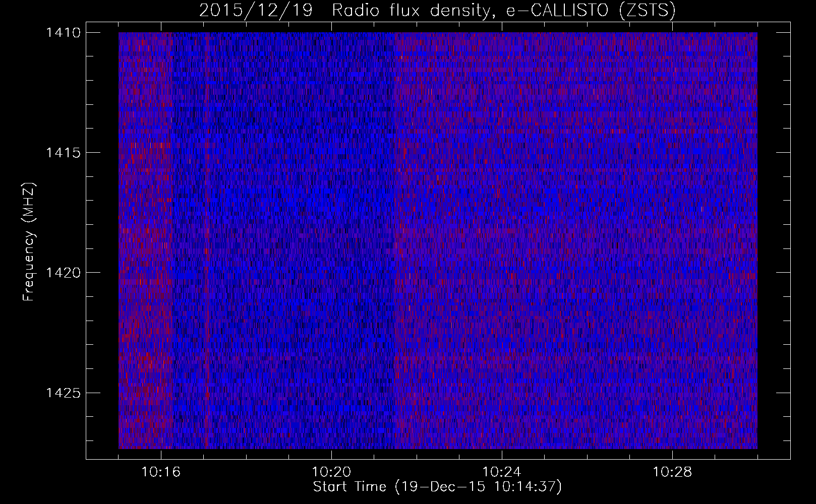Click the plot title '2015/12/19 Radio flux density'
The width and height of the screenshot is (816, 504).
click(x=344, y=11)
